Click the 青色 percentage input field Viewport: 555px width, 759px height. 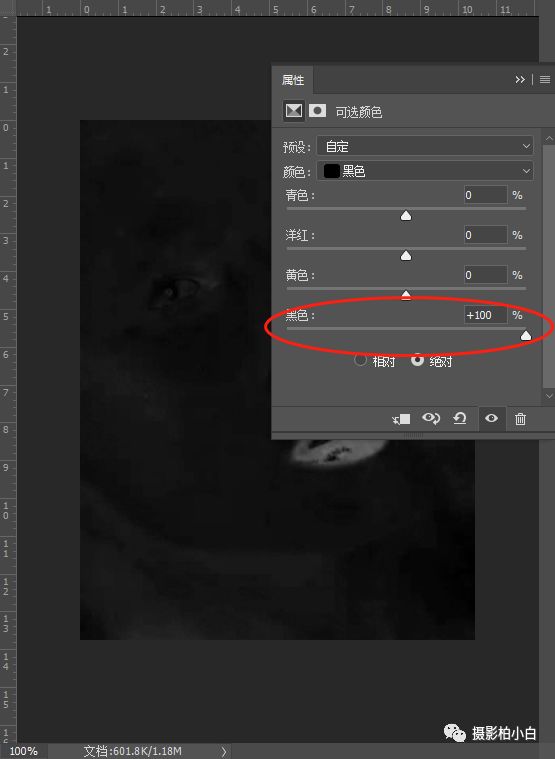point(485,195)
